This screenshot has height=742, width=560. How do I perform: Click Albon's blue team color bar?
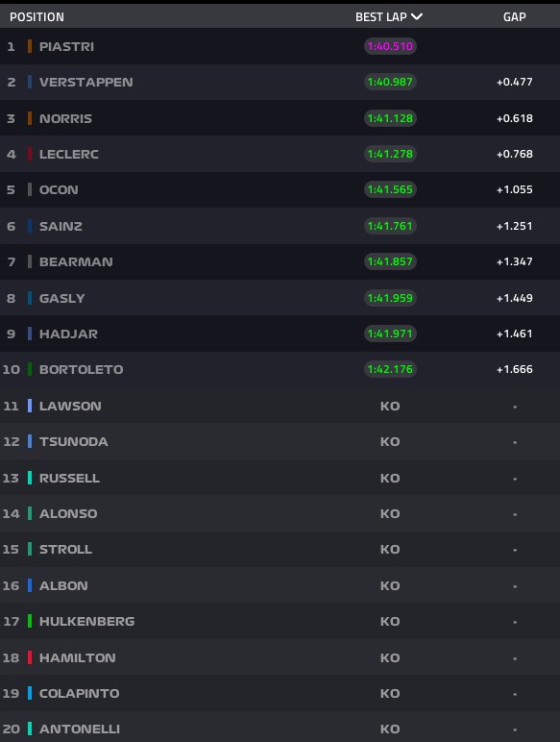[30, 585]
